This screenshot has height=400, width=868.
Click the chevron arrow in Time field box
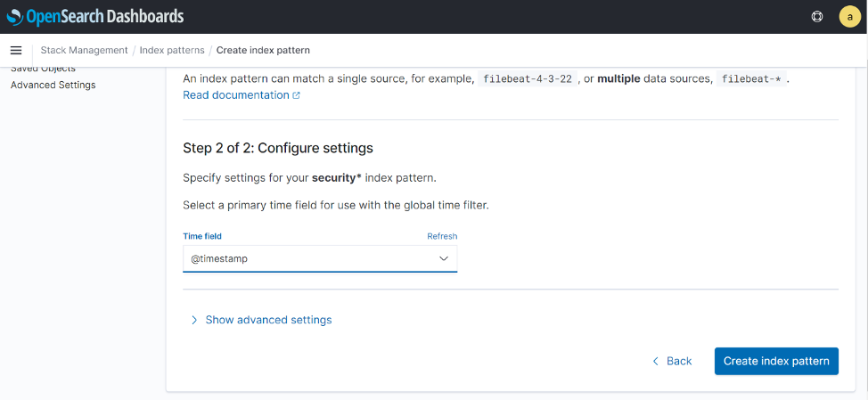(444, 258)
